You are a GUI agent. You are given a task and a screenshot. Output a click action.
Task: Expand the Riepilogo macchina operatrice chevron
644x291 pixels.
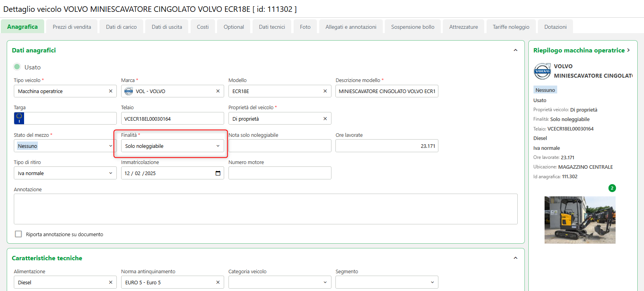point(628,50)
